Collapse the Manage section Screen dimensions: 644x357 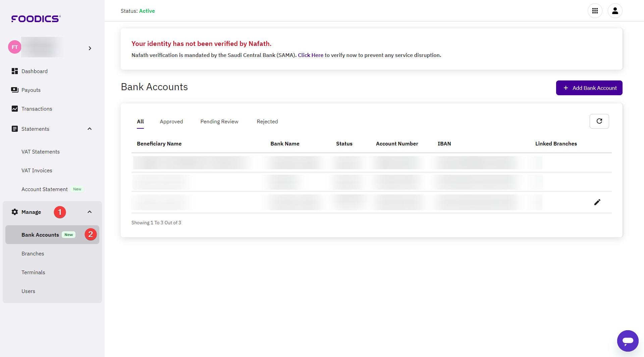[89, 212]
